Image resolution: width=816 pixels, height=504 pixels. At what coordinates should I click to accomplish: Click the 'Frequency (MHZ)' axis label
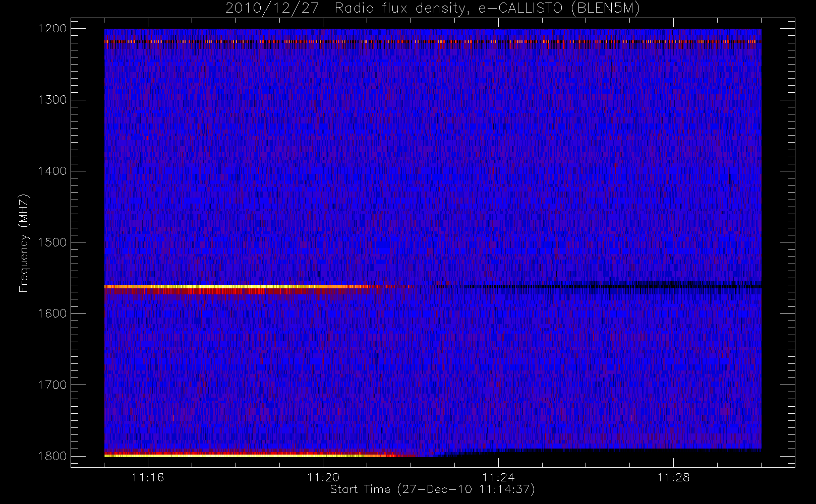[24, 243]
